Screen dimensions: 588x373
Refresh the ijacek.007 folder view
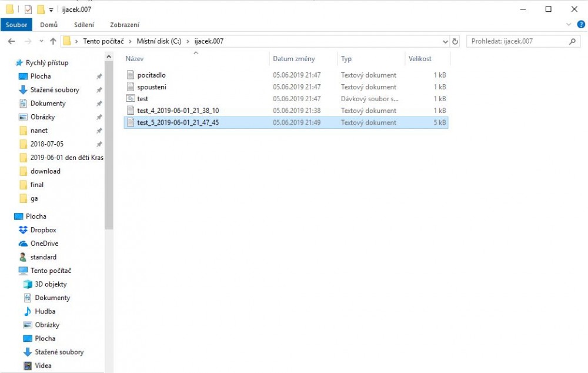[455, 42]
